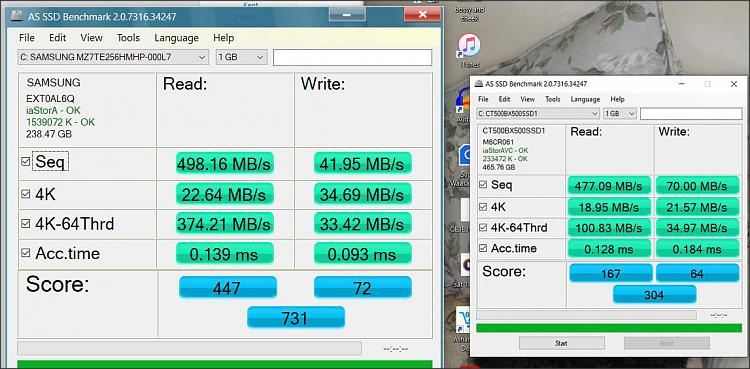
Task: Click app icon in Samsung window title bar
Action: (x=18, y=16)
